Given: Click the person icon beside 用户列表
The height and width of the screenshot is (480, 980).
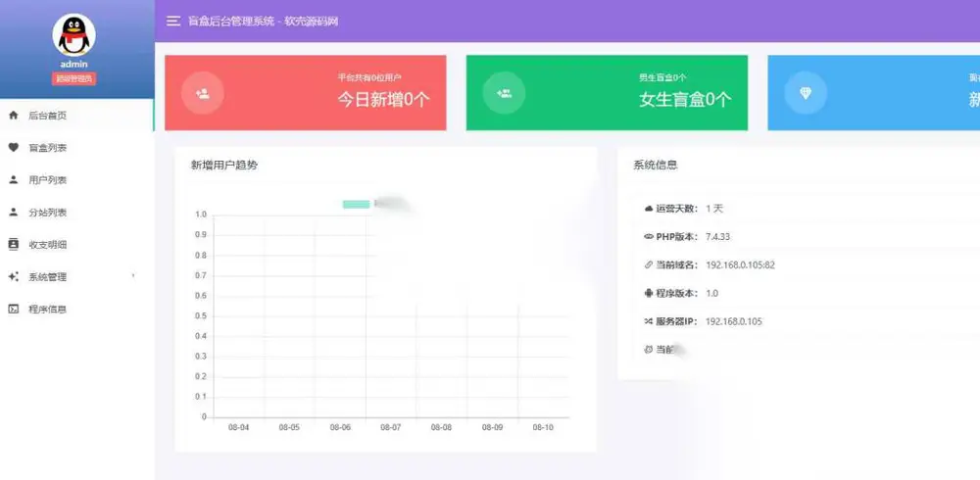Looking at the screenshot, I should [x=13, y=180].
